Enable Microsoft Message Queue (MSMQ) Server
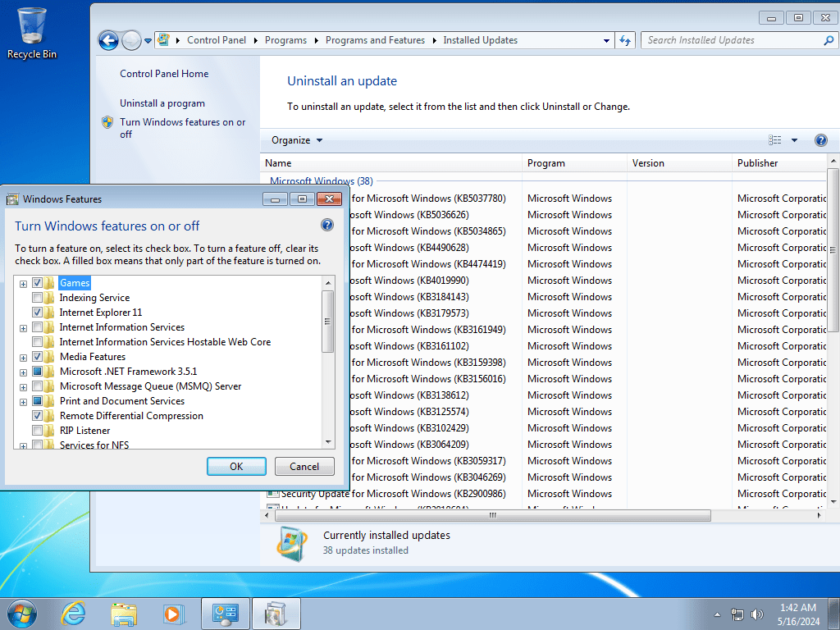 [38, 386]
